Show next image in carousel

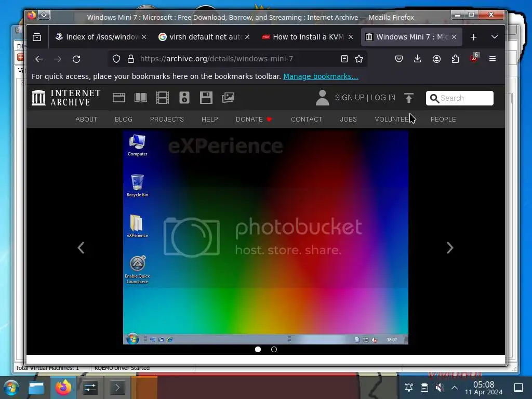pos(450,248)
